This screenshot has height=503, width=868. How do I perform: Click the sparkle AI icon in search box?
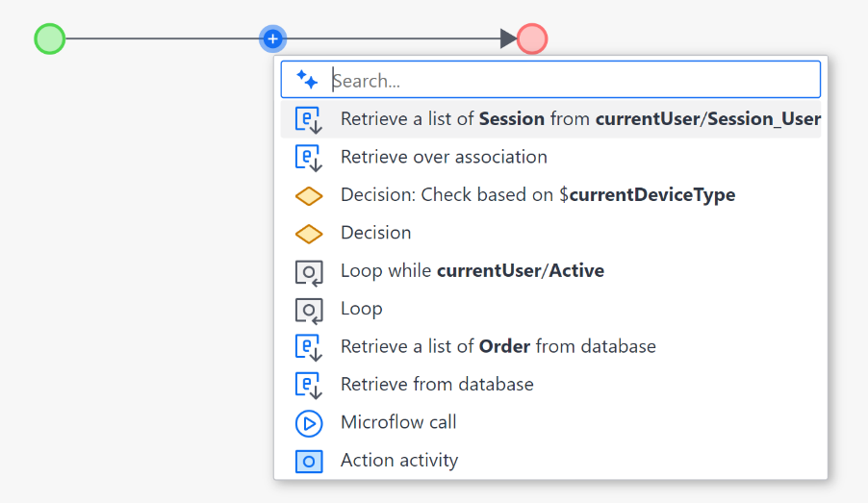point(307,80)
